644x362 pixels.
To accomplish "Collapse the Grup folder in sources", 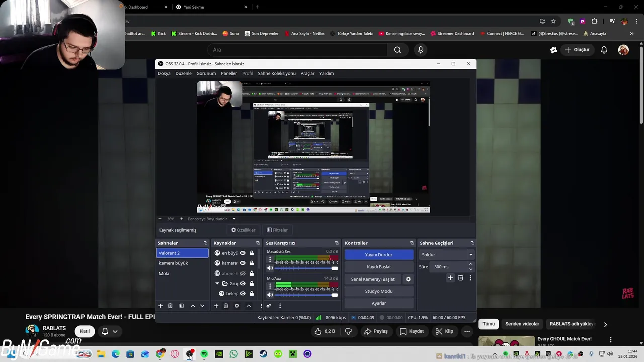I will (x=217, y=284).
